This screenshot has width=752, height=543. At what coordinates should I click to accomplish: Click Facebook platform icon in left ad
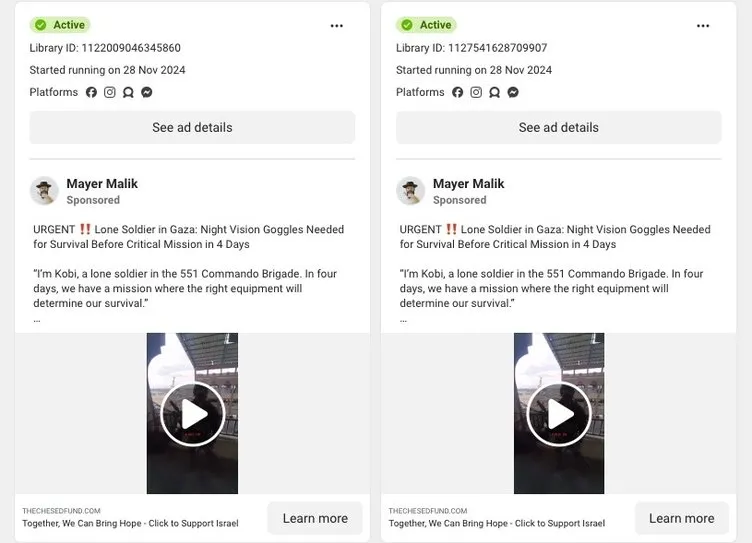tap(92, 92)
